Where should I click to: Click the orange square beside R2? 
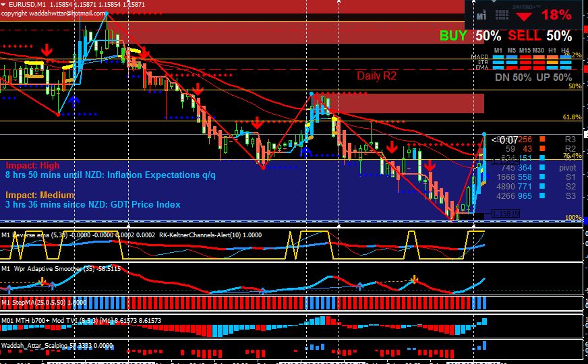[x=542, y=148]
